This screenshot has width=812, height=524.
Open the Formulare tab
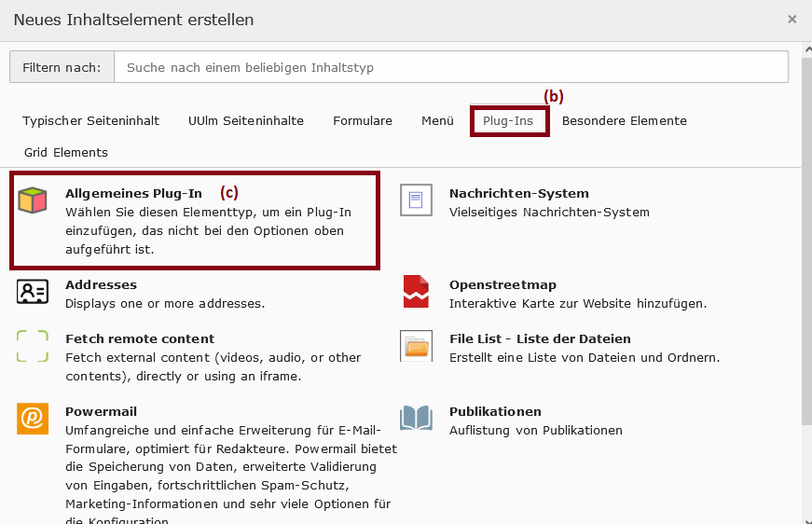click(363, 120)
